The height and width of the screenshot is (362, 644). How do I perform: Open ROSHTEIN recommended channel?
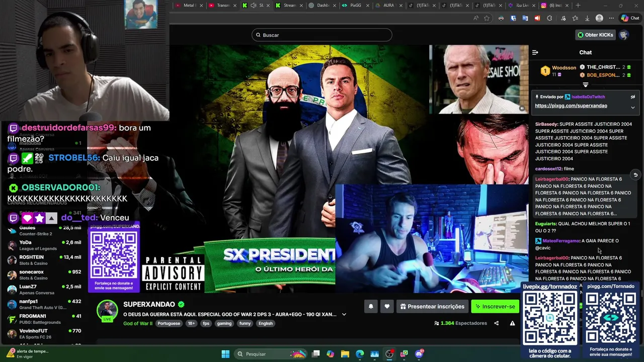click(44, 260)
